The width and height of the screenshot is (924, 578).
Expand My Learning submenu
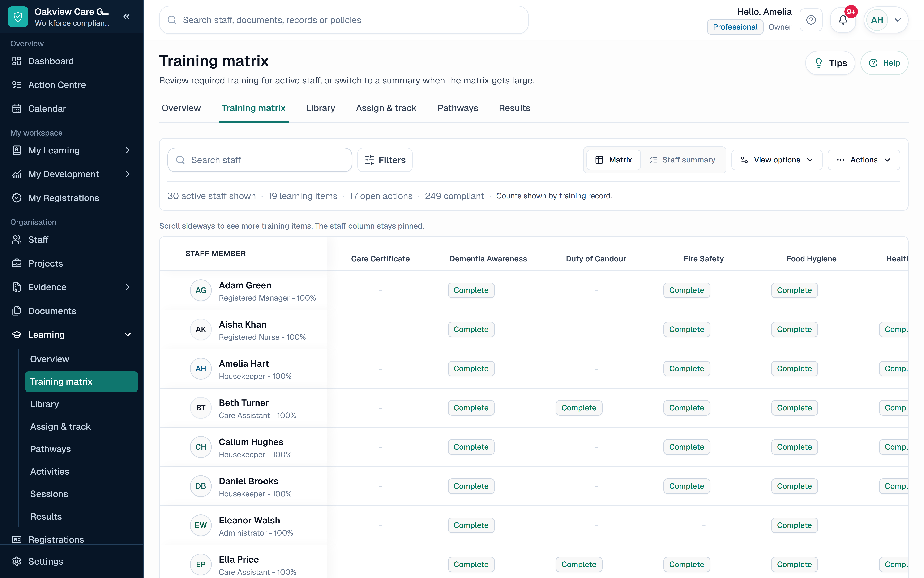pyautogui.click(x=128, y=150)
